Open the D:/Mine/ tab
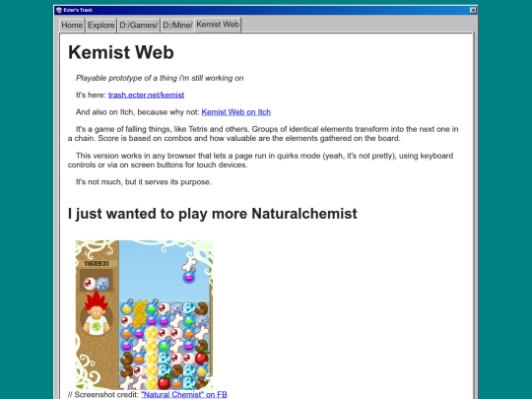 point(177,26)
